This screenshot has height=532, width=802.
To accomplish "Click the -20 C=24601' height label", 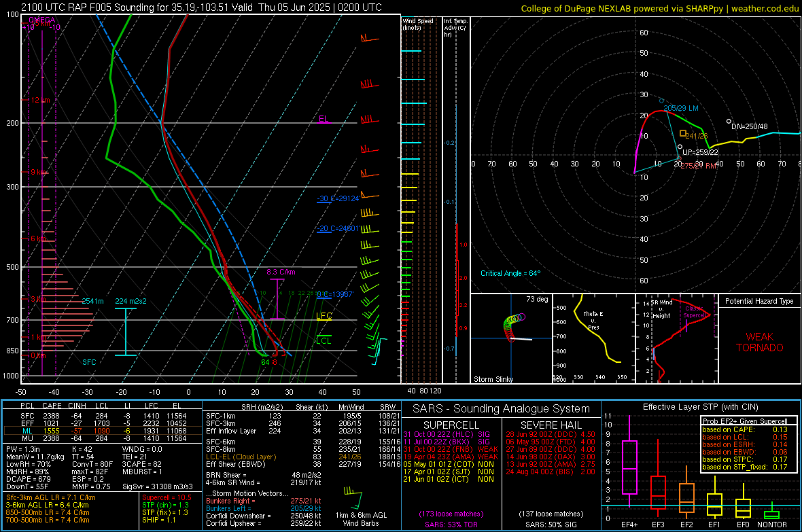I will (x=338, y=229).
